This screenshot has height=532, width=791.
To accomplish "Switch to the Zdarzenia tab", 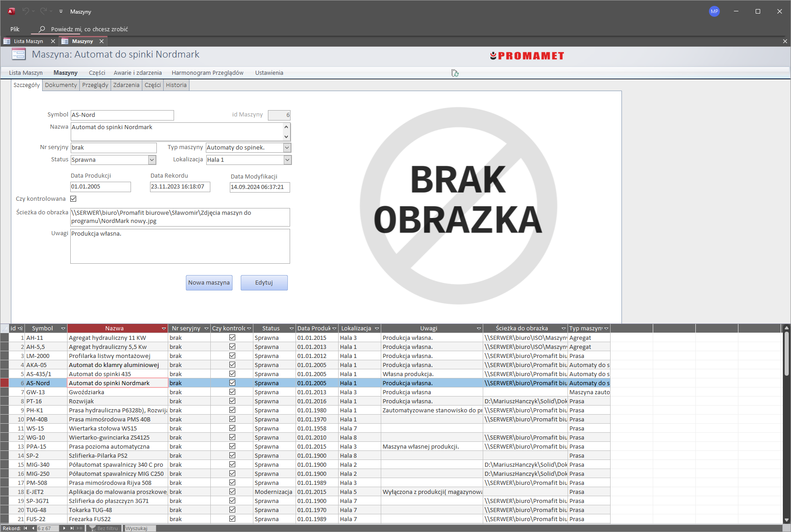I will (126, 85).
